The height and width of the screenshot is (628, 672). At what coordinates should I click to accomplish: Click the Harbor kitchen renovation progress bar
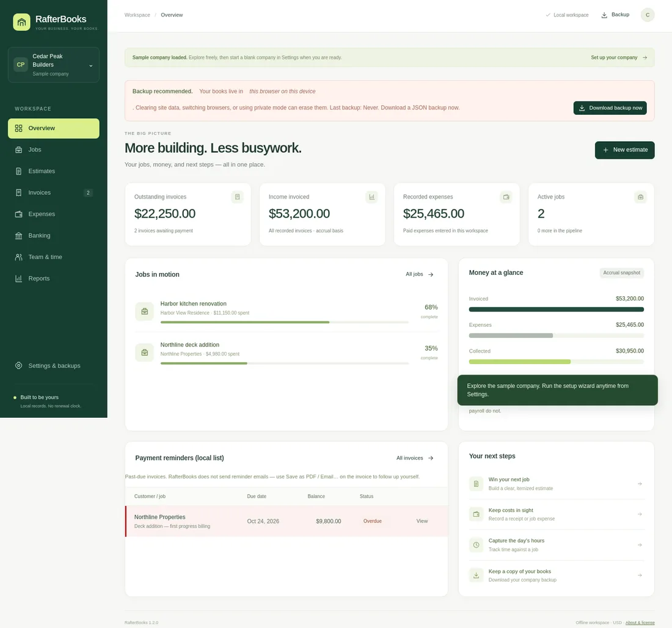285,322
